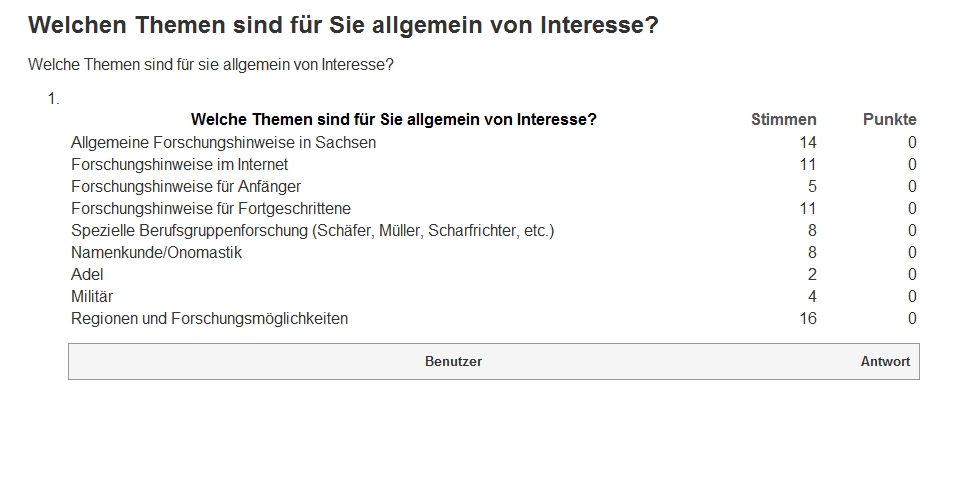
Task: Click the bold table question title
Action: pos(394,119)
